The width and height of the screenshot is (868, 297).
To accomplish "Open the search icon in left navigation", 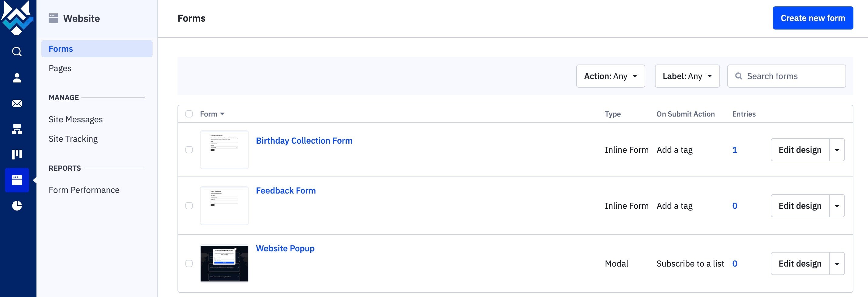I will click(17, 52).
